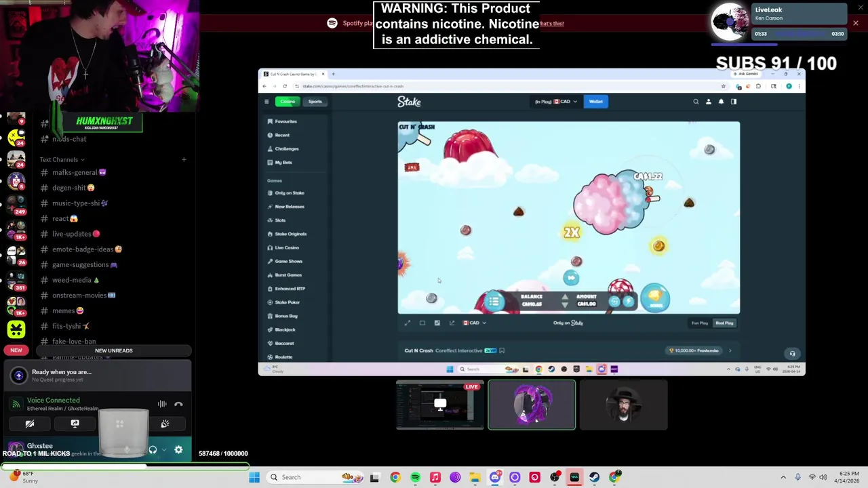Screen dimensions: 868x488
Task: Open Baccarat category
Action: [281, 343]
